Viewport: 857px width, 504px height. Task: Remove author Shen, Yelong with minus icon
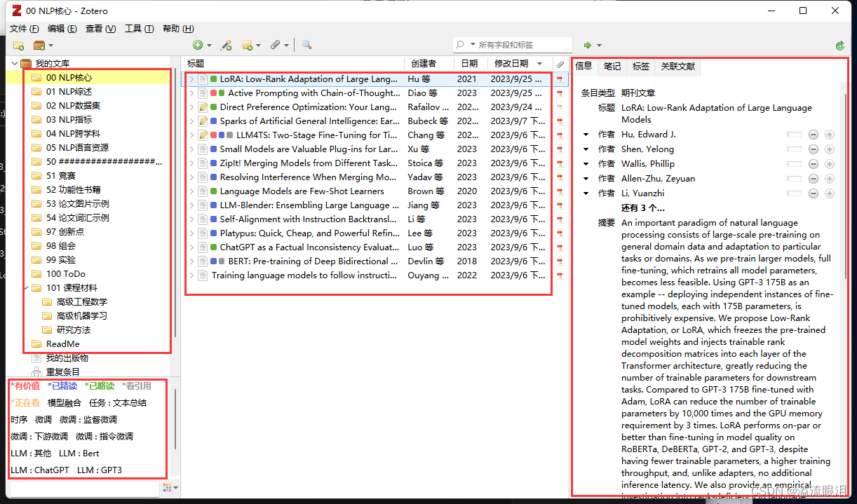814,149
